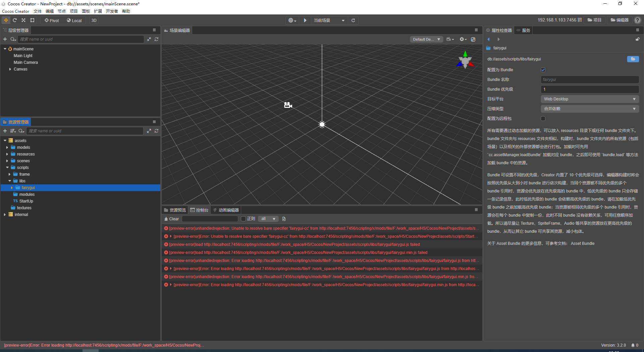Toggle Local coordinate space mode
644x352 pixels.
[x=74, y=20]
